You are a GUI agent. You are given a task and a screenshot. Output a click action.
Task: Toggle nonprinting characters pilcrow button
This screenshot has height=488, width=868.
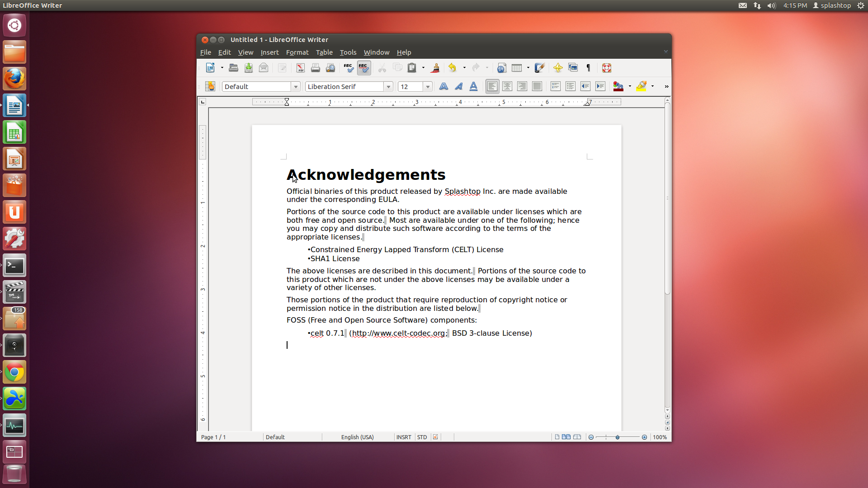(x=588, y=68)
